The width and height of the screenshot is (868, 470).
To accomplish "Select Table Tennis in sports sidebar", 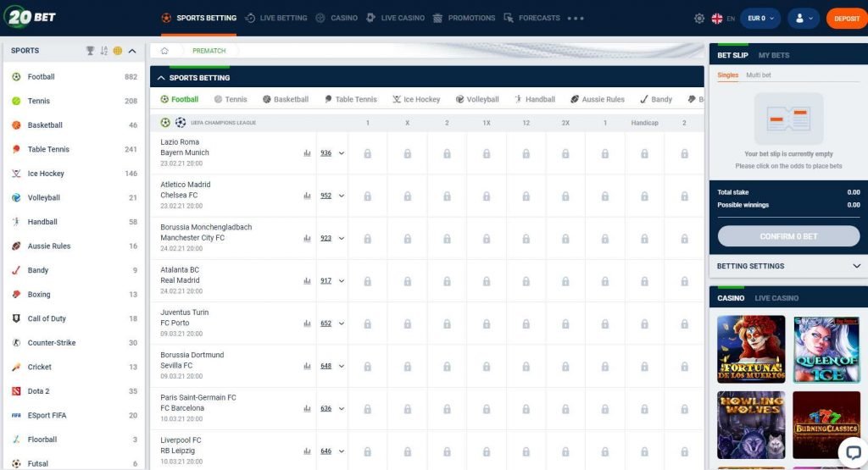I will point(74,149).
